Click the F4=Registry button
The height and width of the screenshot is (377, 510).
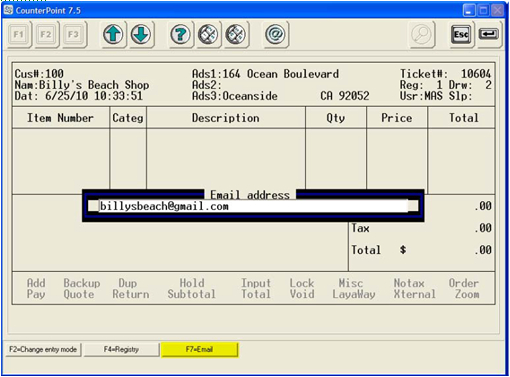point(121,350)
